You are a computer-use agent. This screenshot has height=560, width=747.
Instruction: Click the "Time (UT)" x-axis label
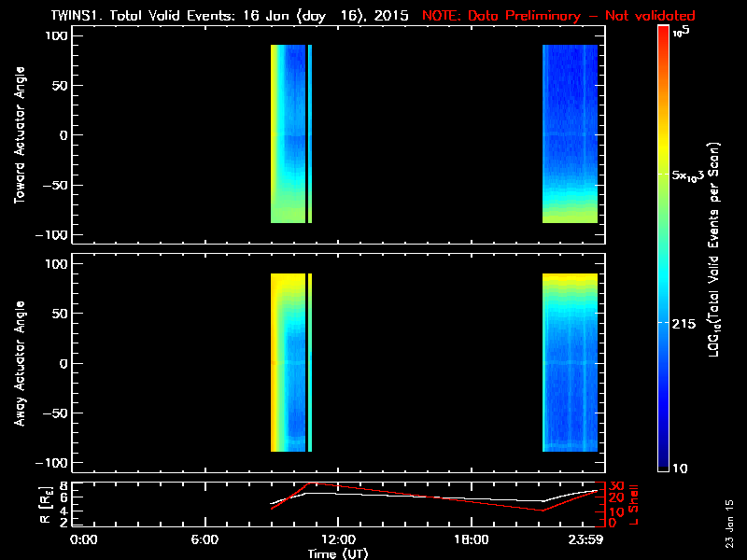pos(340,553)
